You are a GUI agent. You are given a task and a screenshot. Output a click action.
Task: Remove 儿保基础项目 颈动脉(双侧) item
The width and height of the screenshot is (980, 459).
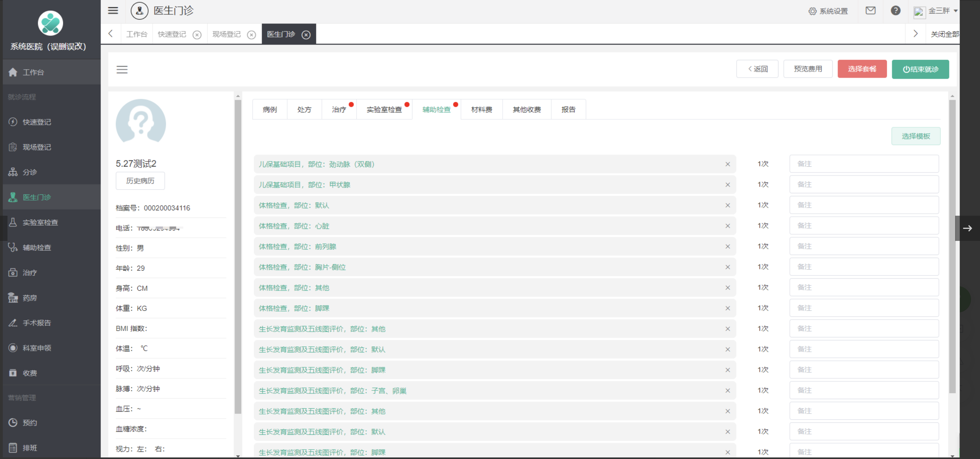tap(728, 164)
